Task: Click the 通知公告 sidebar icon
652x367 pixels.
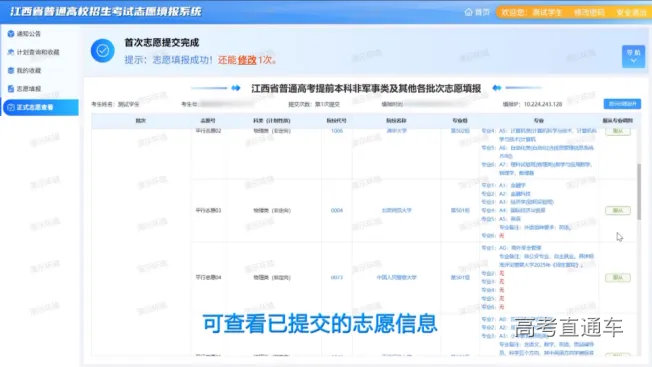Action: pyautogui.click(x=11, y=34)
